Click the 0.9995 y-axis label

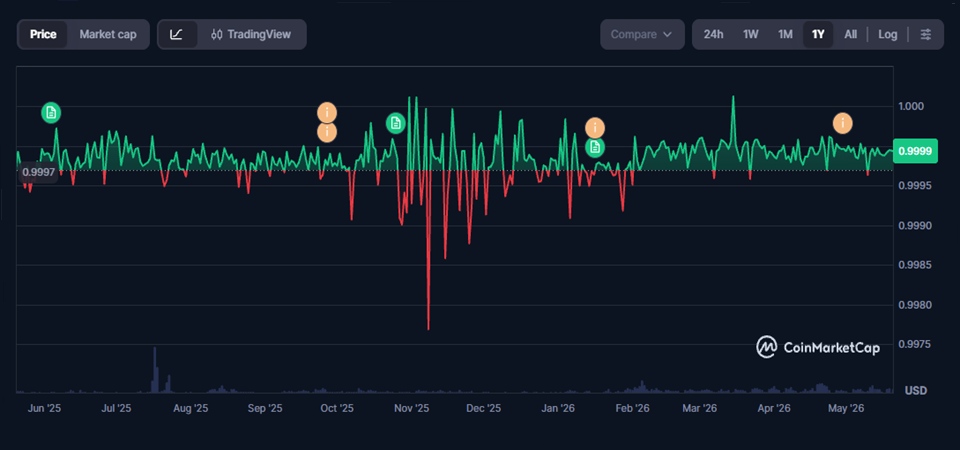(x=913, y=186)
